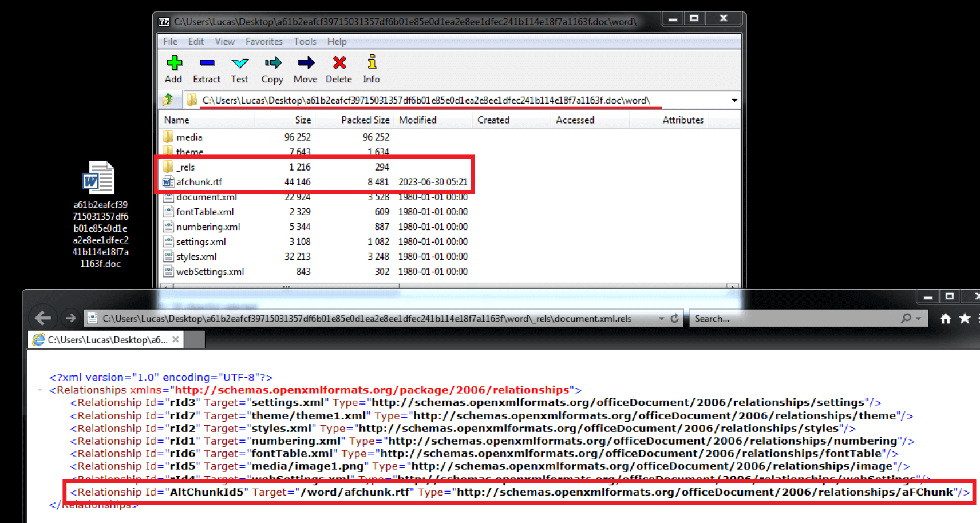Open the browser home page icon
The image size is (980, 523).
pos(945,319)
